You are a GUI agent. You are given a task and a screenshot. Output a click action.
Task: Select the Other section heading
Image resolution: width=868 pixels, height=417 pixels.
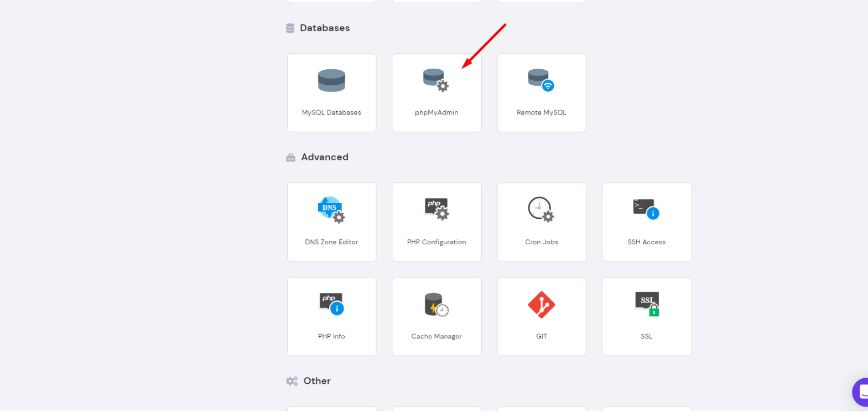[317, 381]
